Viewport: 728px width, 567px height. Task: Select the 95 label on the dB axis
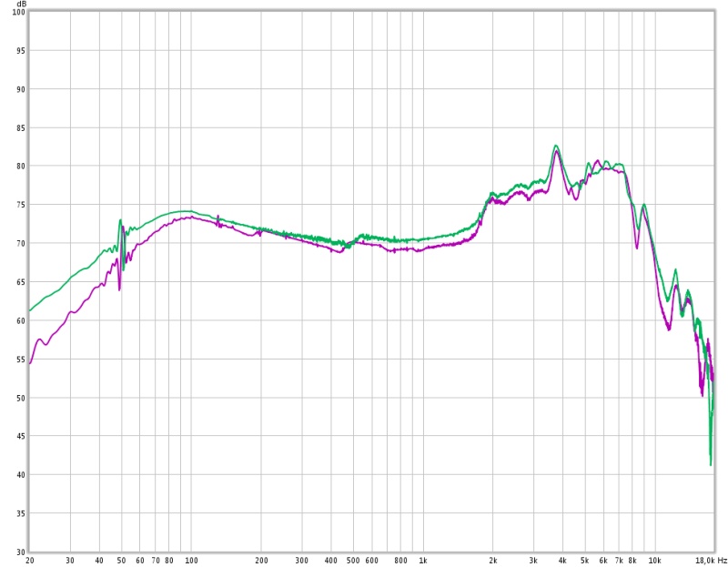19,50
